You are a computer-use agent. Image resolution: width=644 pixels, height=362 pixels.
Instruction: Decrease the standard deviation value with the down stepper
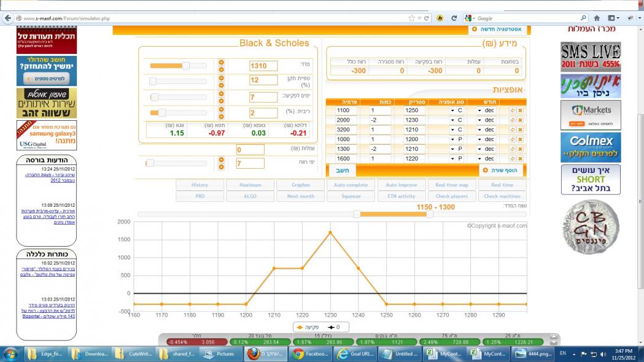pyautogui.click(x=222, y=83)
